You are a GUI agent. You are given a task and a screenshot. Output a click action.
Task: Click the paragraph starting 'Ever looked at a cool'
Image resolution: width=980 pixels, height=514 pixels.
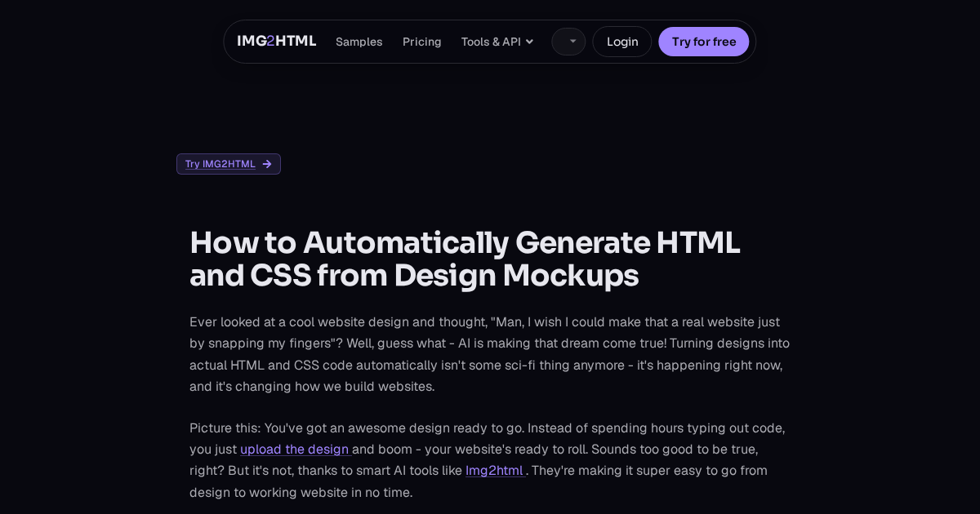pos(490,354)
